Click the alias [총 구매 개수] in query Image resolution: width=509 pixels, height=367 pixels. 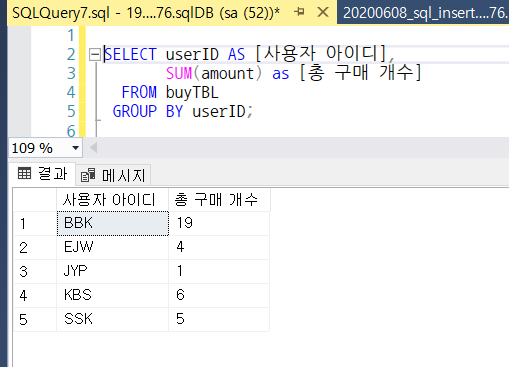click(360, 72)
